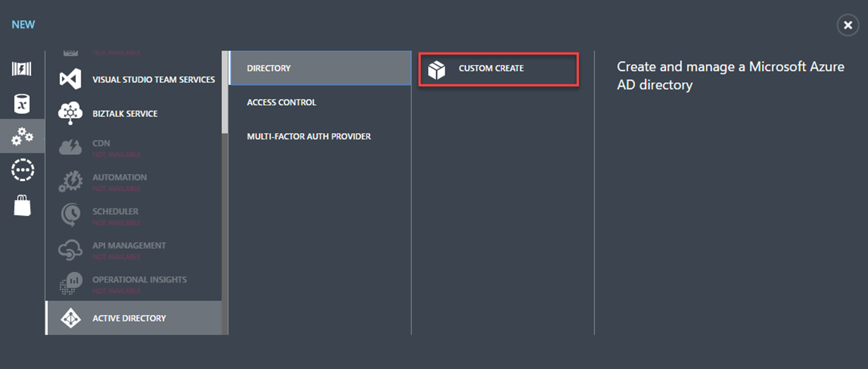Open the Store shopping bag icon
This screenshot has width=868, height=369.
point(22,205)
